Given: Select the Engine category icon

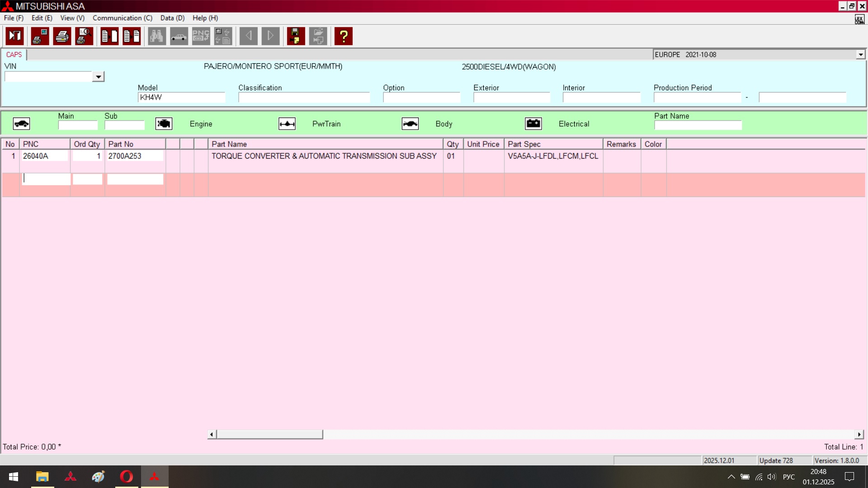Looking at the screenshot, I should (164, 124).
